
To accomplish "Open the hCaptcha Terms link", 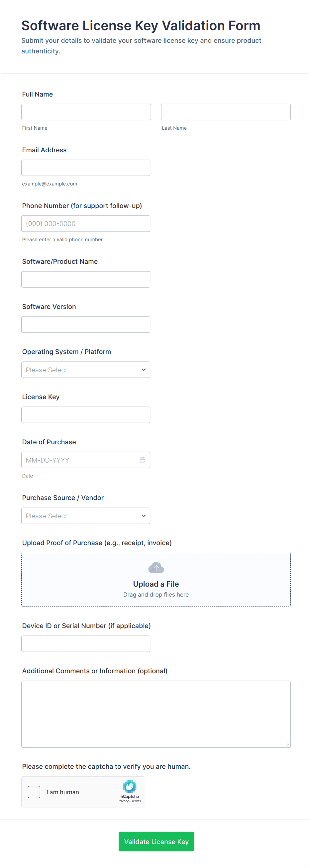I will [136, 801].
